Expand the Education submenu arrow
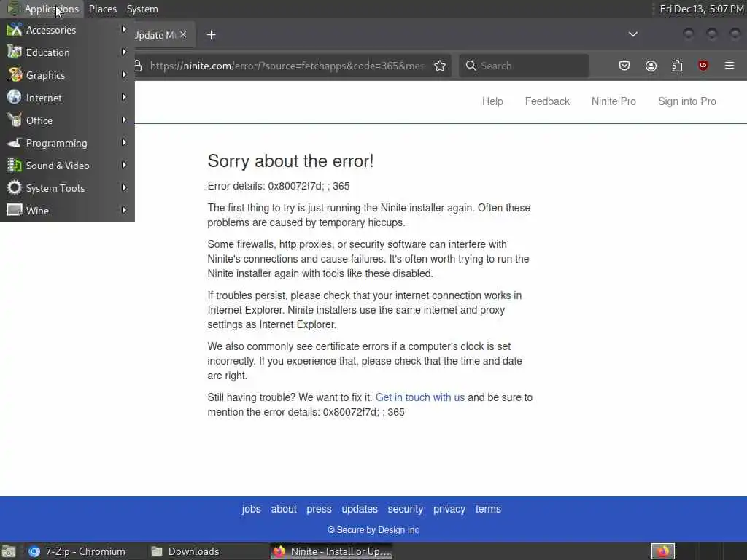 tap(124, 52)
